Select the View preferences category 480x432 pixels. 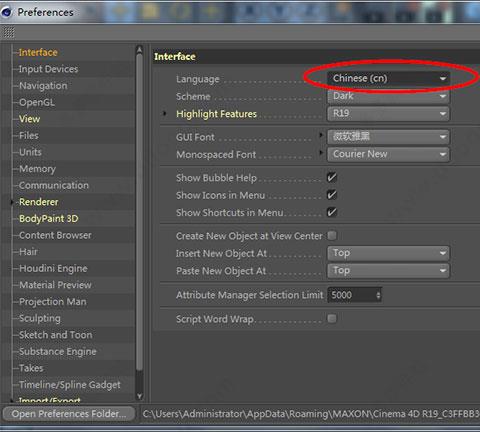pos(29,119)
